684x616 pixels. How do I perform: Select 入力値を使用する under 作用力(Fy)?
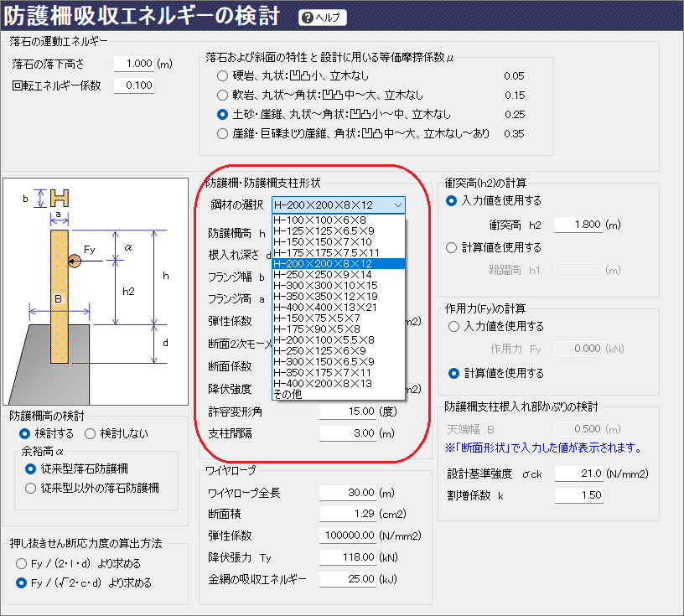[x=453, y=326]
